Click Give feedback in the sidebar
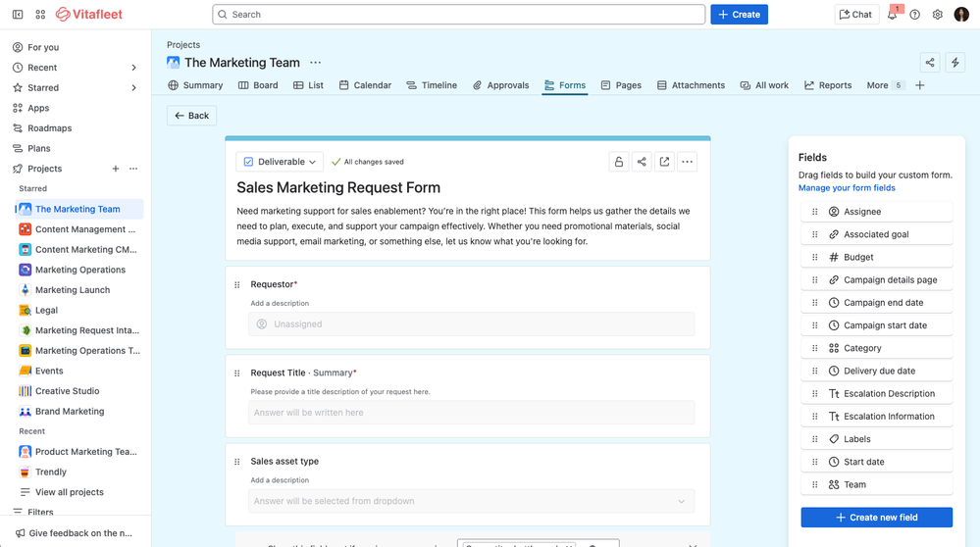 pos(75,533)
